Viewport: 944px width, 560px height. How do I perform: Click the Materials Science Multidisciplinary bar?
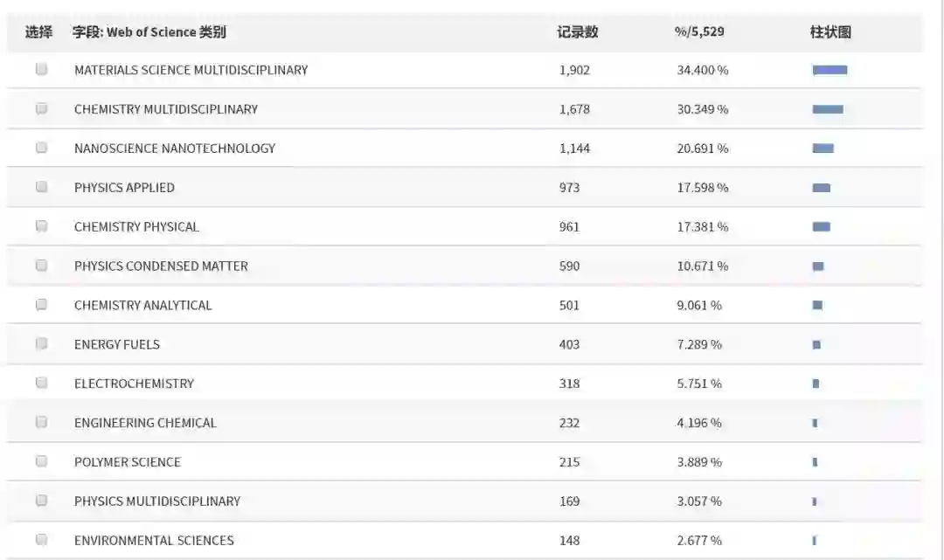tap(829, 70)
